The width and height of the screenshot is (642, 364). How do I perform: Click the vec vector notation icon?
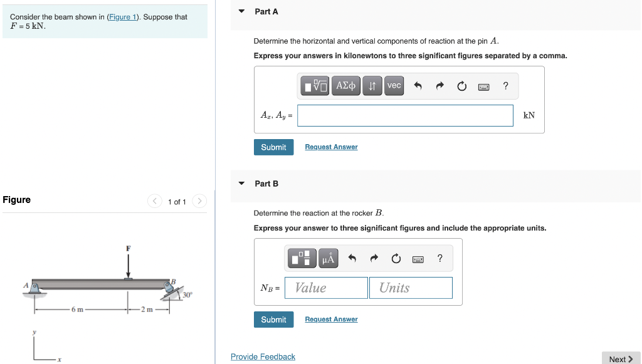(x=394, y=86)
